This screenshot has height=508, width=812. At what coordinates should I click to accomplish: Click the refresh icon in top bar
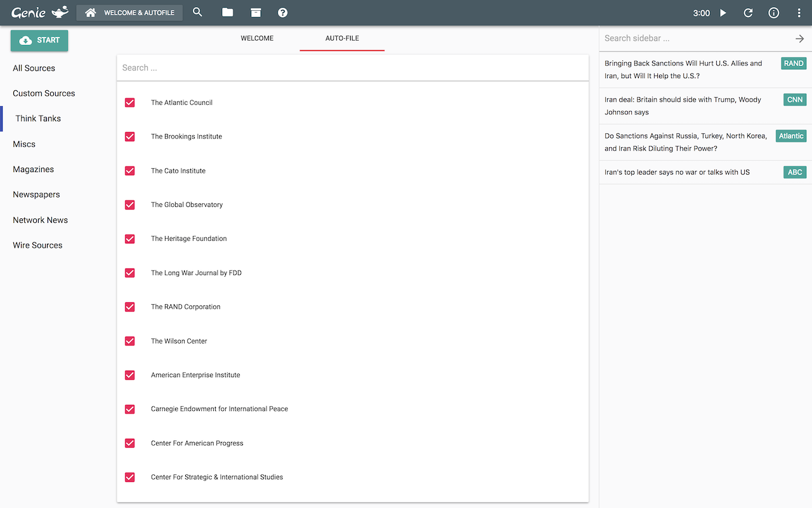[748, 13]
